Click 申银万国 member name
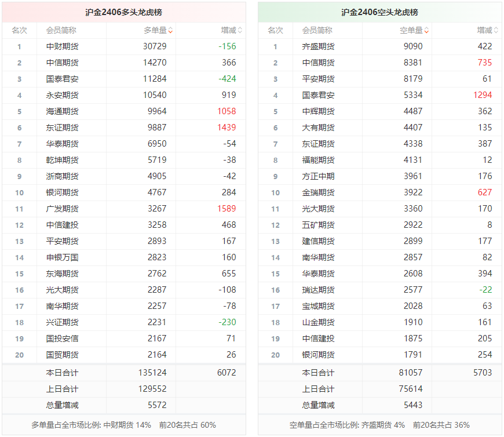 point(62,257)
